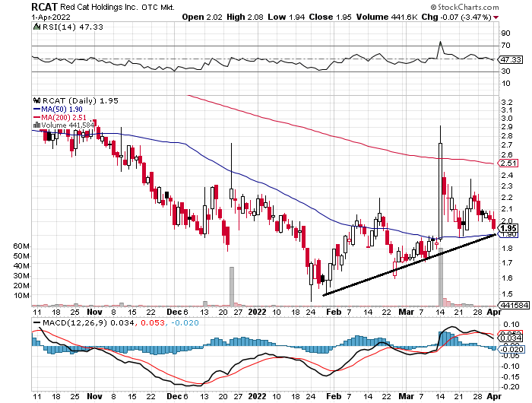Viewport: 532px width, 403px height.
Task: Click the RCAT (Daily) 1.95 legend label
Action: (80, 100)
